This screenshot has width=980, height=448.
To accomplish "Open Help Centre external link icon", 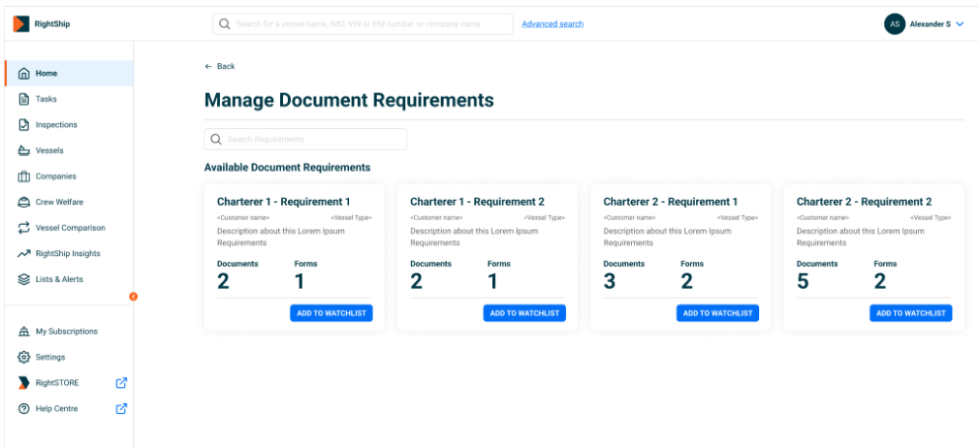I will (121, 408).
